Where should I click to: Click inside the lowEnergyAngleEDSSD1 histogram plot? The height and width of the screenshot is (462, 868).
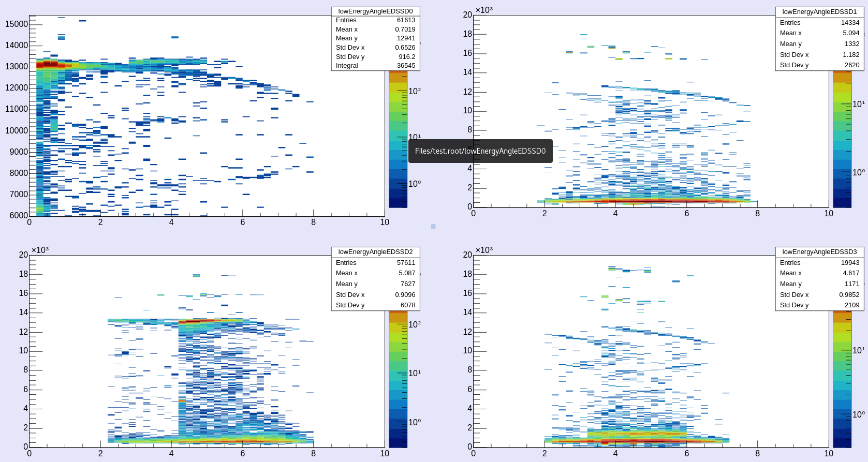tap(651, 111)
